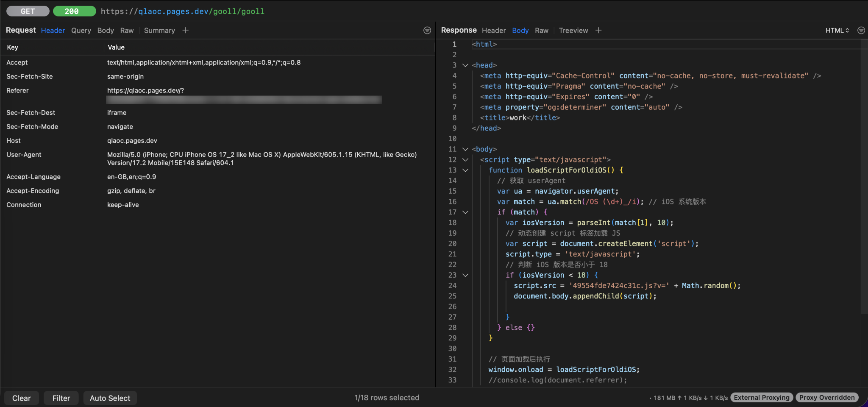Click the Request panel title
This screenshot has height=407, width=868.
[x=21, y=30]
